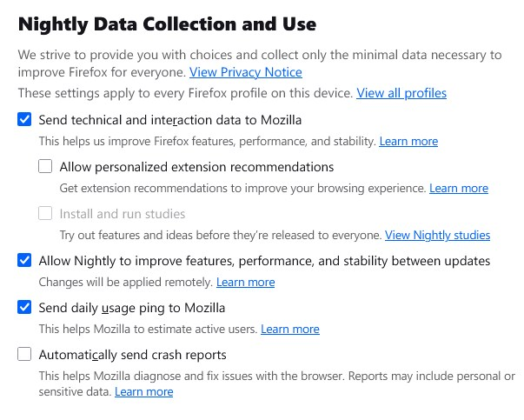Screen dimensions: 524x420
Task: Click Learn more under crash reports description
Action: click(x=143, y=392)
